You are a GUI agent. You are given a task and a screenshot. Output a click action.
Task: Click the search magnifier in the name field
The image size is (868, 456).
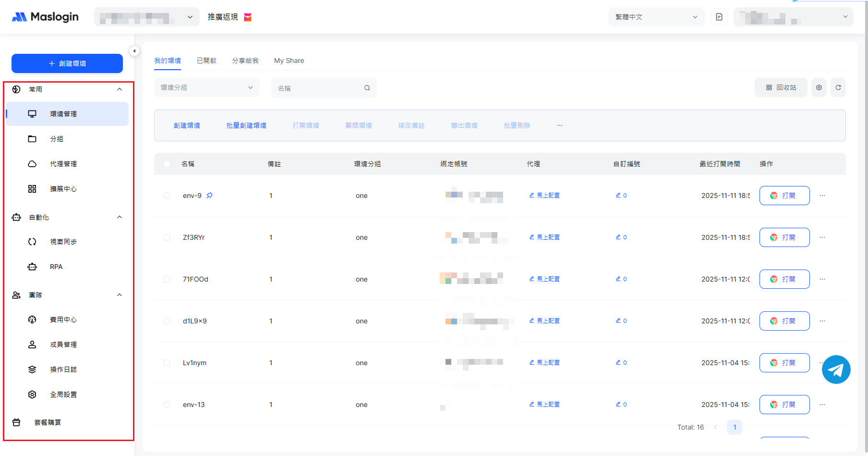pyautogui.click(x=367, y=88)
